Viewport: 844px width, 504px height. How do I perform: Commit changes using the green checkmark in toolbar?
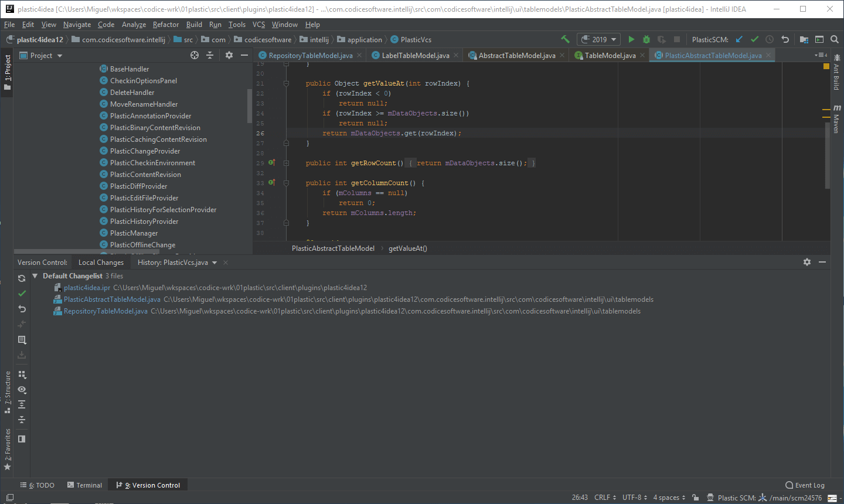[x=754, y=39]
